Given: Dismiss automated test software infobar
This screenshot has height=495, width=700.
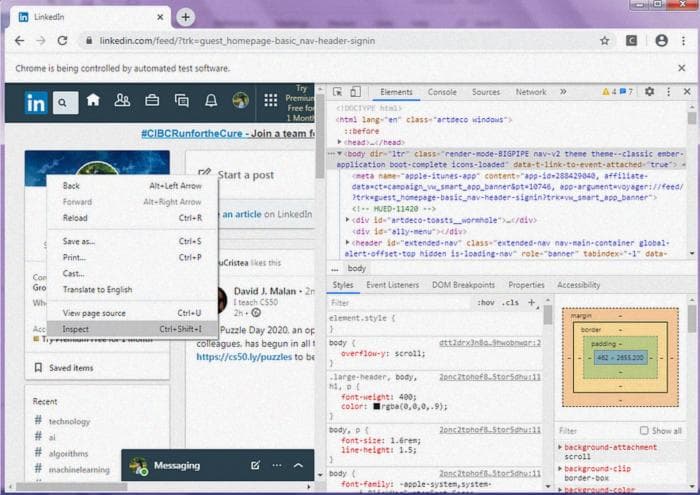Looking at the screenshot, I should coord(681,68).
